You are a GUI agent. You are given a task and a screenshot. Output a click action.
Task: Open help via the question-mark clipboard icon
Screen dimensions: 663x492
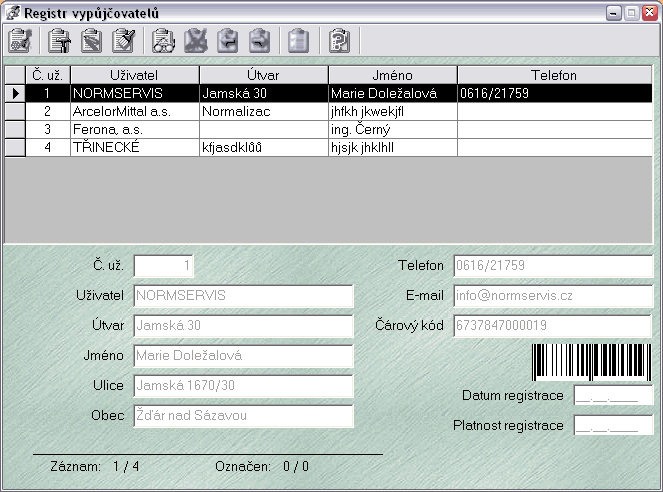click(340, 41)
